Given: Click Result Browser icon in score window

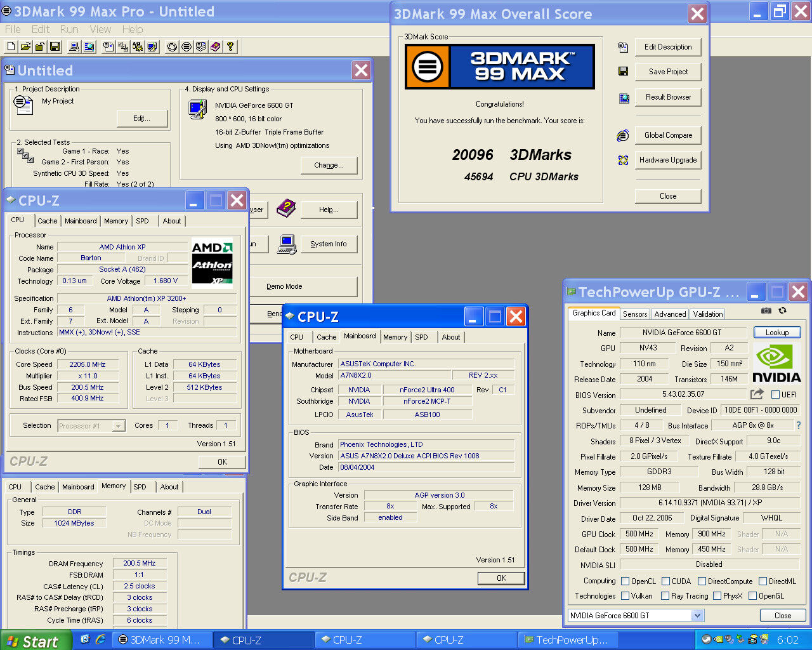Looking at the screenshot, I should [624, 98].
